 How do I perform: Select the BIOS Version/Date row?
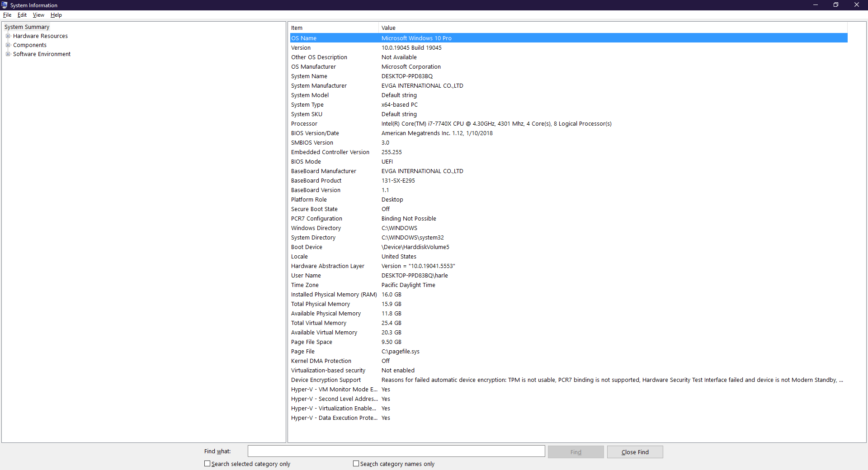point(569,133)
